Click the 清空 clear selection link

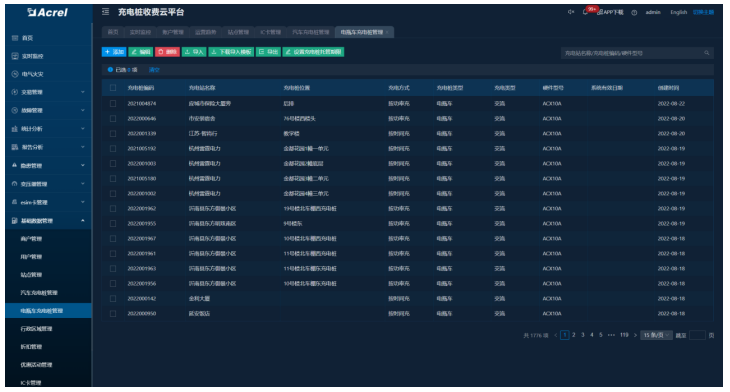(154, 70)
